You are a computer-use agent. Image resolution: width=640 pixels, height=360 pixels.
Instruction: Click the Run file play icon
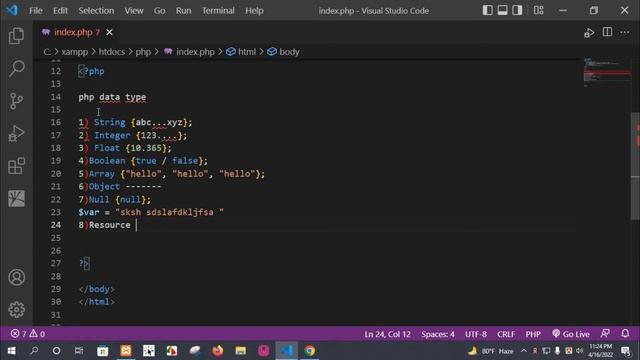point(589,32)
